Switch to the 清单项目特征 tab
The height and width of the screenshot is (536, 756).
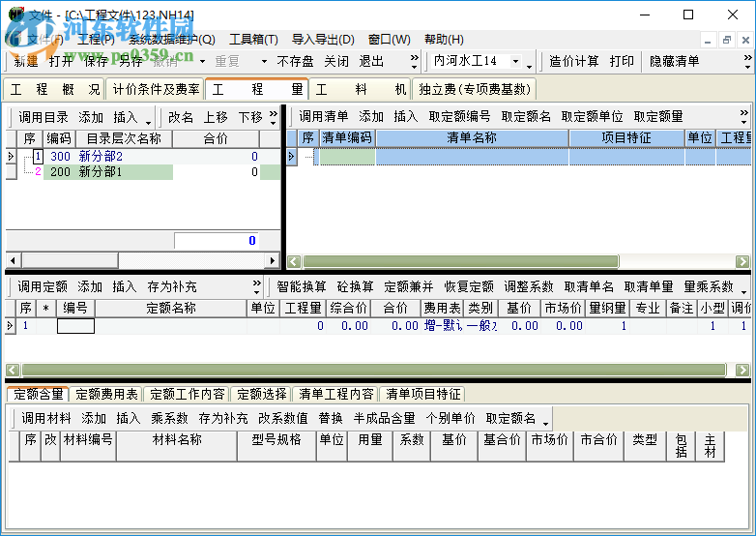[422, 394]
